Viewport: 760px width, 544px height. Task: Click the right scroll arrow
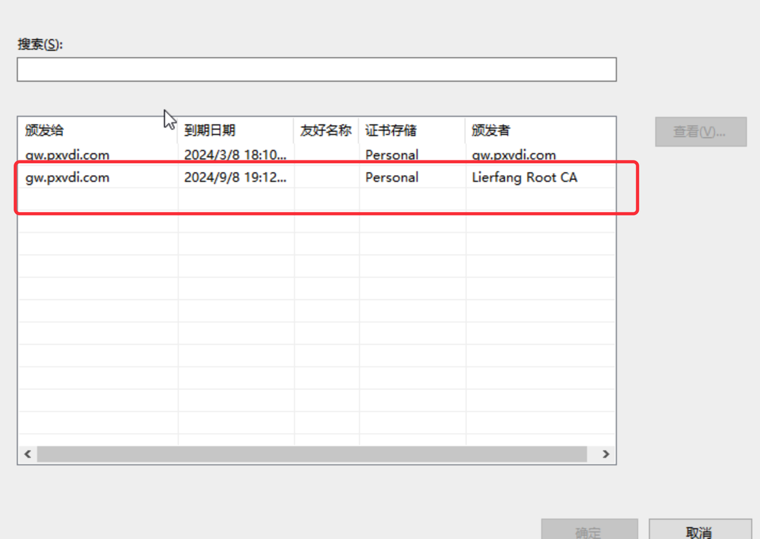(x=606, y=454)
